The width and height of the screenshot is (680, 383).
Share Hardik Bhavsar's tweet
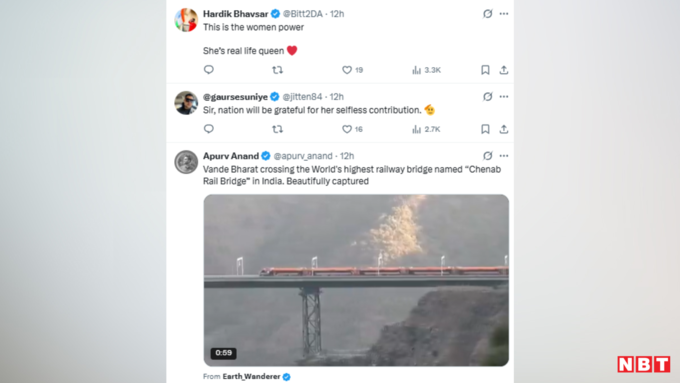[x=503, y=70]
